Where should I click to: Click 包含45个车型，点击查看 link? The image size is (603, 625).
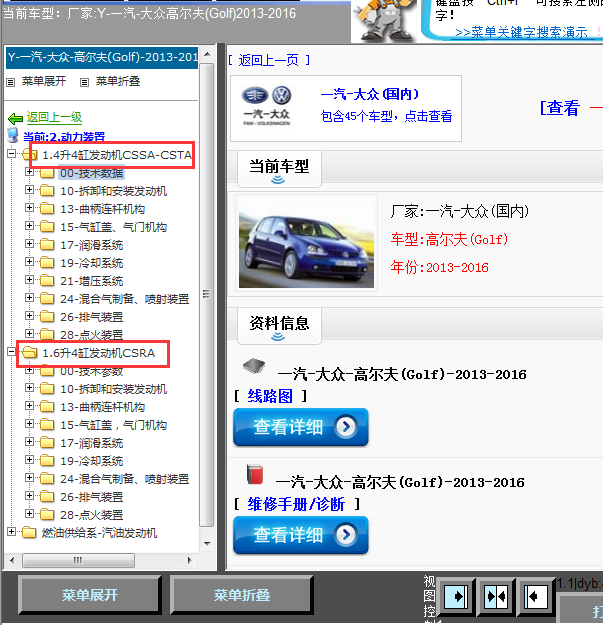[x=386, y=116]
